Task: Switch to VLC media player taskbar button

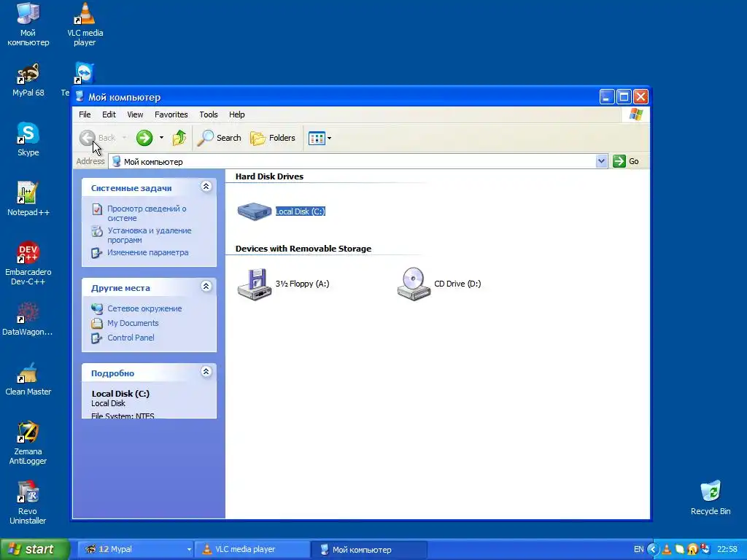Action: click(x=252, y=549)
